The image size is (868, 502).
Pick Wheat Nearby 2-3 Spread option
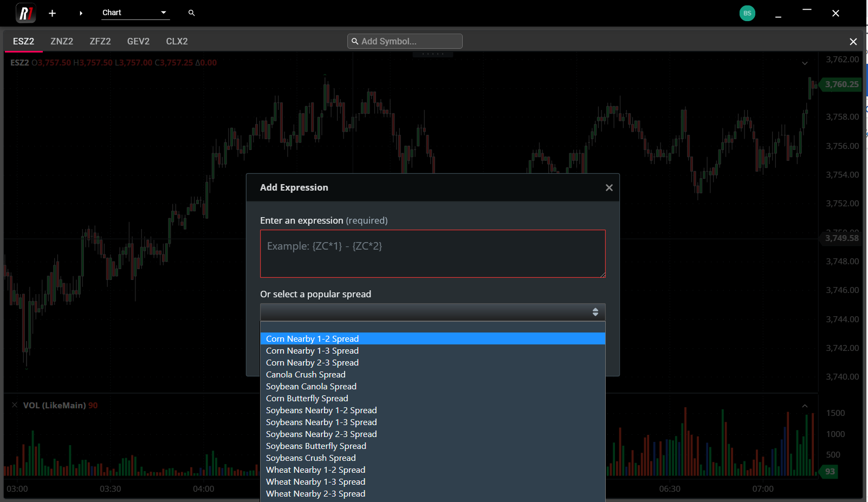pos(315,493)
